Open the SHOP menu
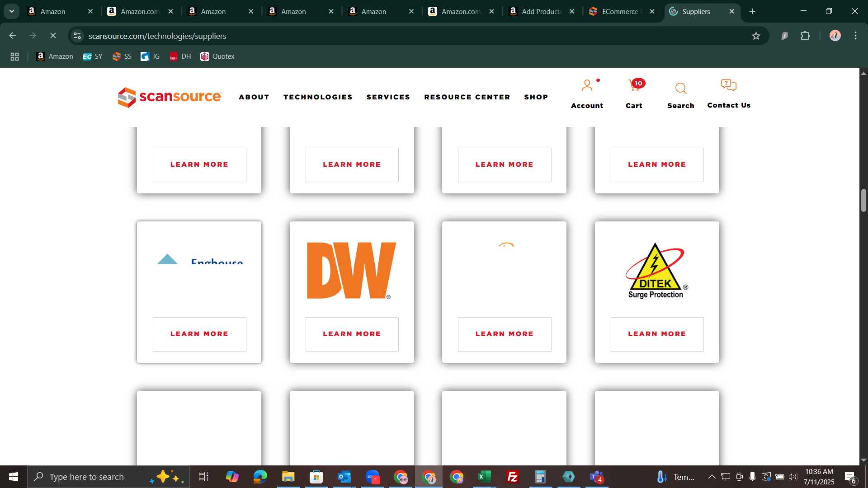868x488 pixels. click(536, 97)
